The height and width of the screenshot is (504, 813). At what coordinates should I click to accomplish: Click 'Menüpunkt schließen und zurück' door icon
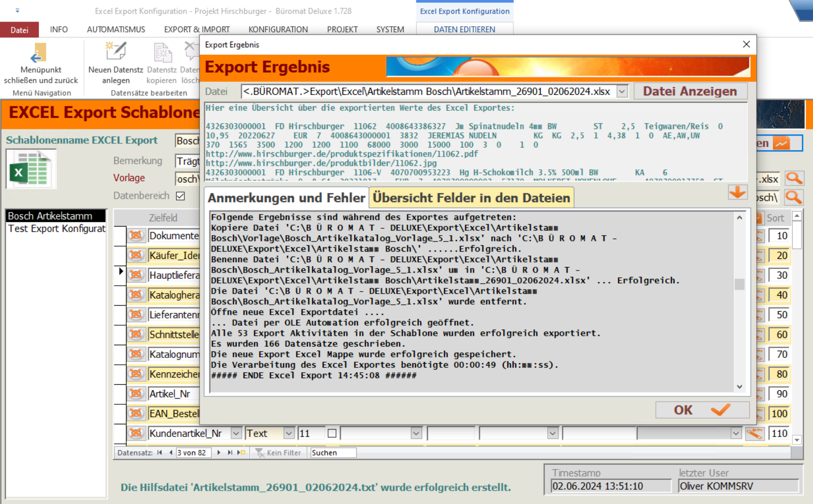point(39,53)
